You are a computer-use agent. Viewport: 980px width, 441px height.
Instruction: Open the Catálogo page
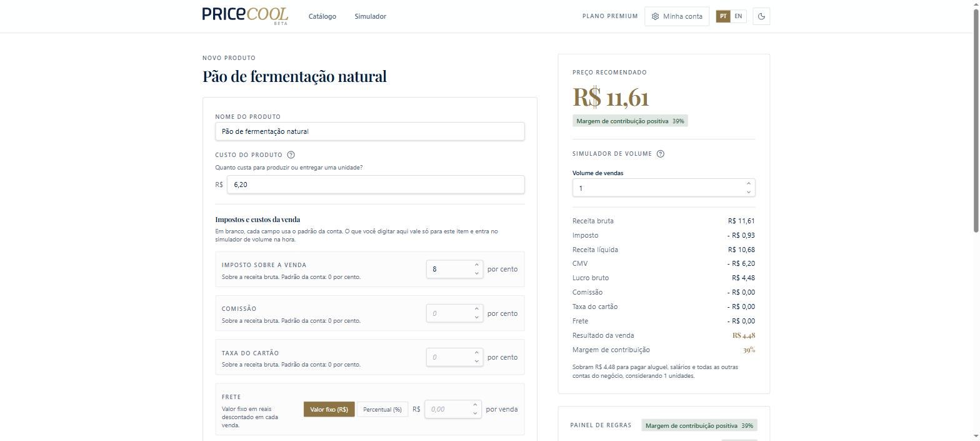click(322, 16)
